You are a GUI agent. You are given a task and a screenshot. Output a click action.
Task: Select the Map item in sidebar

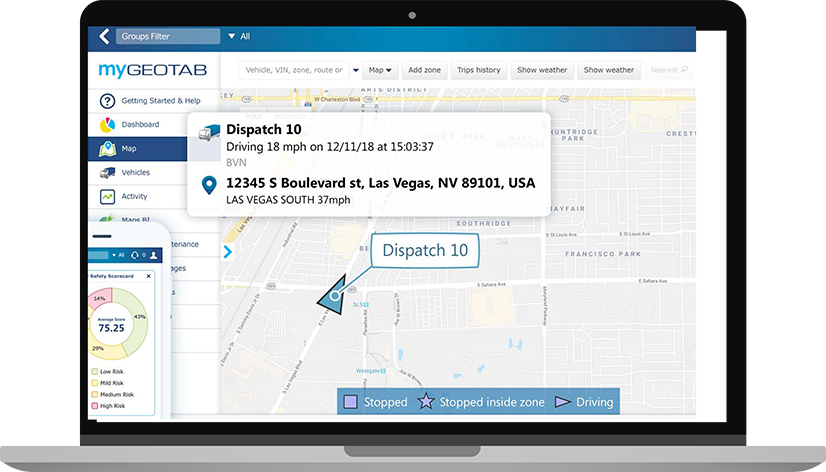coord(137,149)
